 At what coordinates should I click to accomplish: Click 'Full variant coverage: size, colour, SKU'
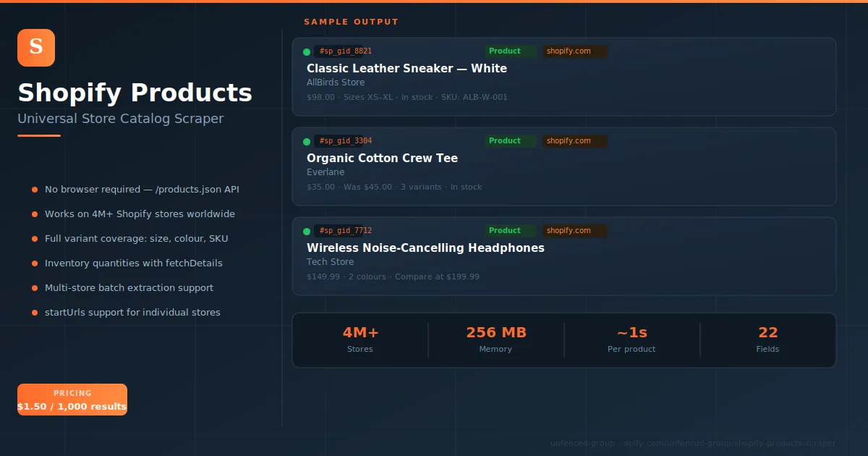137,239
